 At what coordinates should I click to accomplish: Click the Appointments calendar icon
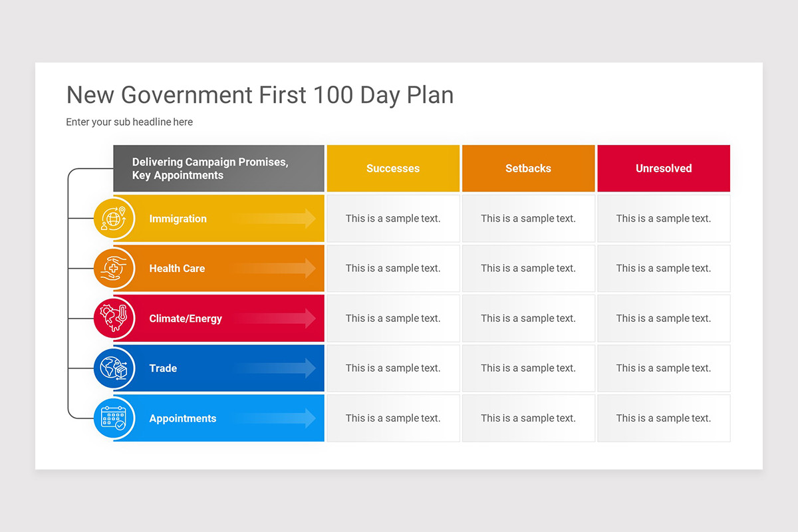click(x=114, y=418)
